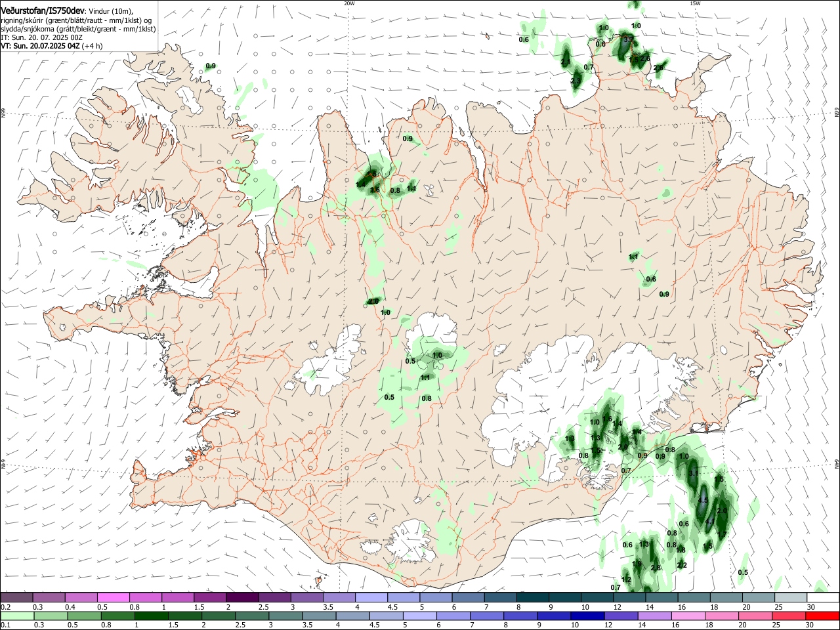Select top legend dark teal swatch starting at 10
The width and height of the screenshot is (840, 630).
pos(596,597)
